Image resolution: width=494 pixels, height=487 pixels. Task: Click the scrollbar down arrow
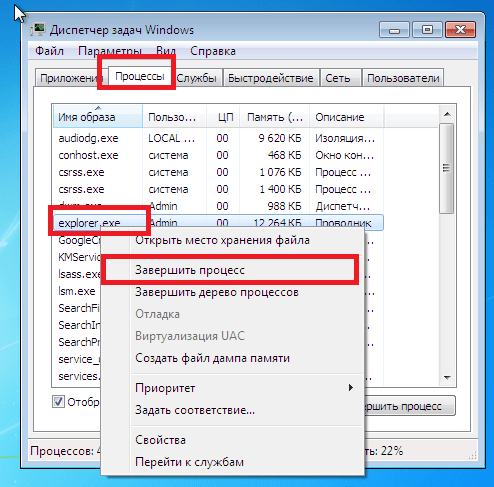pos(447,378)
